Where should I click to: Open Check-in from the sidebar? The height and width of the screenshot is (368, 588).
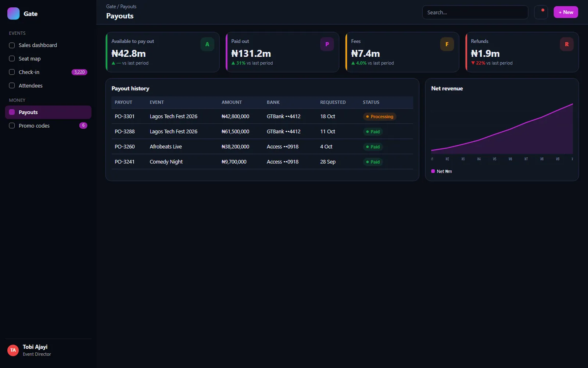point(48,72)
